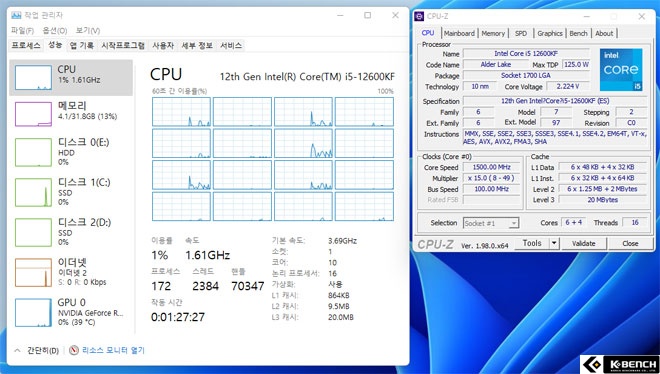Open the Graphics tab in CPU-Z
Viewport: 660px width, 374px height.
(x=550, y=33)
